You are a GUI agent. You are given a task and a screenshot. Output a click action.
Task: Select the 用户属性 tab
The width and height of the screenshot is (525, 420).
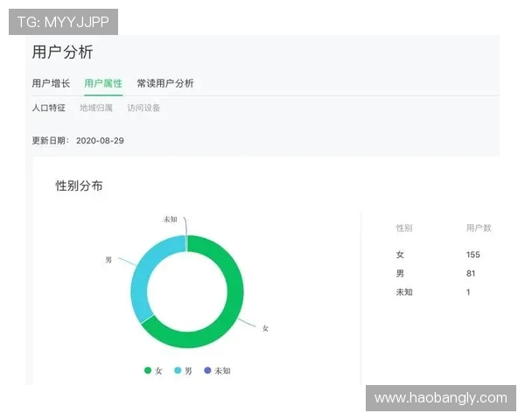tap(103, 83)
